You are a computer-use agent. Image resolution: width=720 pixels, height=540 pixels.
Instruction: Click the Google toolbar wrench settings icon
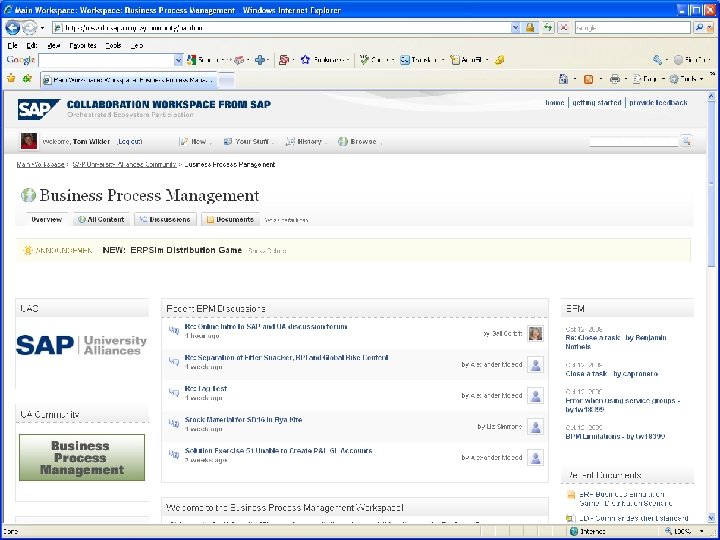[x=658, y=60]
